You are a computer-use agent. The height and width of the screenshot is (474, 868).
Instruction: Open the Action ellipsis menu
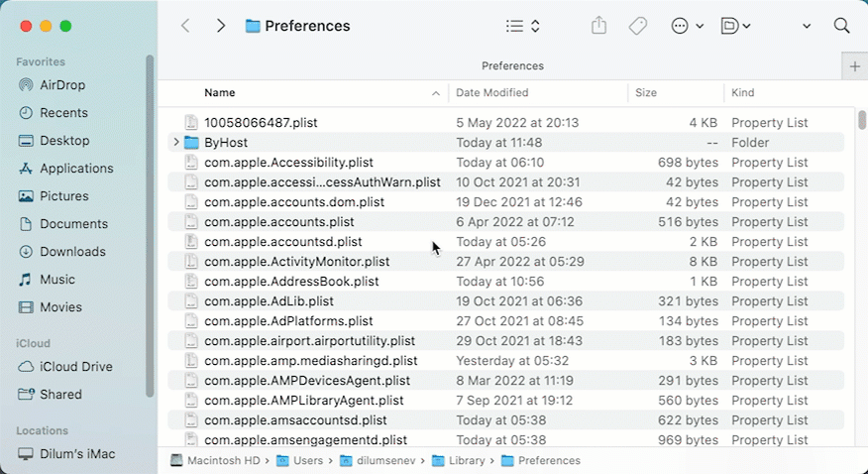pyautogui.click(x=687, y=26)
